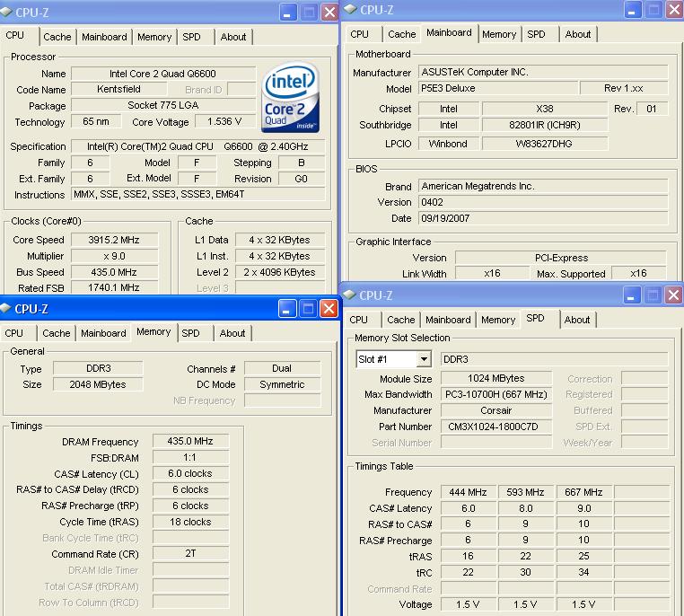This screenshot has width=684, height=616.
Task: Click the Intel Core 2 Quad Q6600 name field
Action: click(163, 74)
